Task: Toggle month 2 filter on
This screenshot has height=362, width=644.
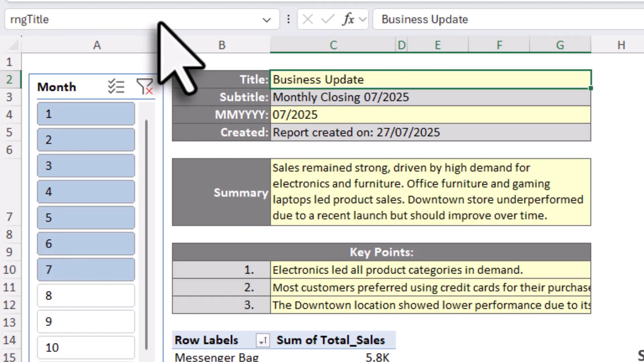Action: coord(86,140)
